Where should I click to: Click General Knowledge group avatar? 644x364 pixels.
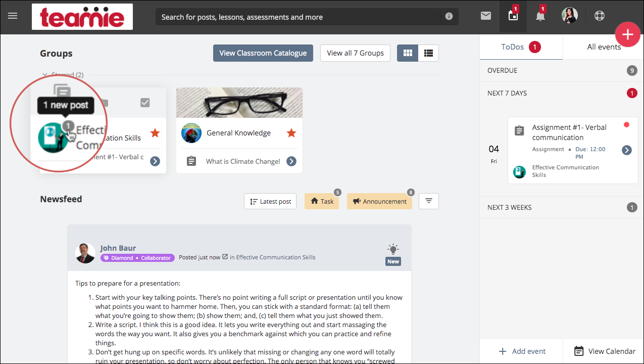pos(191,133)
